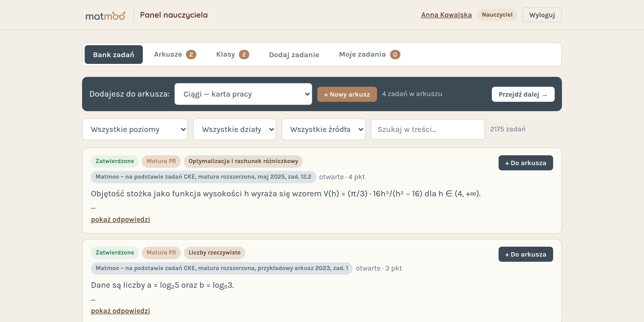The height and width of the screenshot is (322, 644).
Task: Click Przejdź dalej button
Action: click(523, 94)
